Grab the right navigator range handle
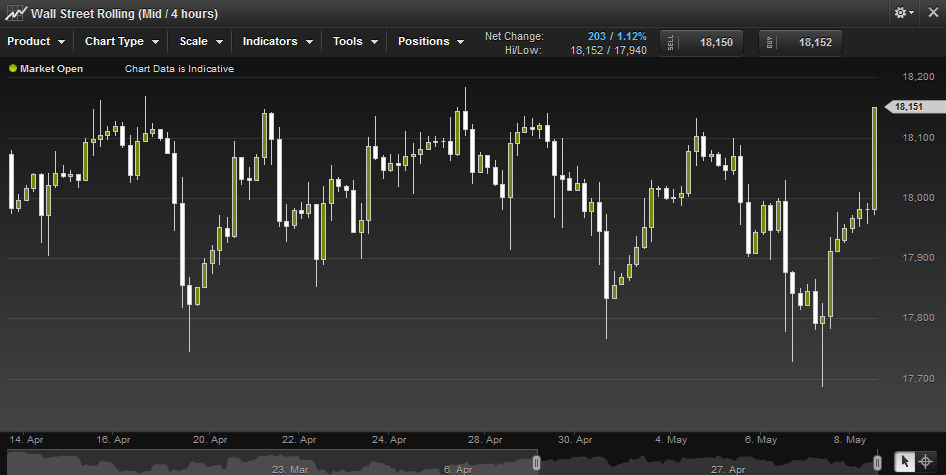The height and width of the screenshot is (475, 946). tap(877, 463)
